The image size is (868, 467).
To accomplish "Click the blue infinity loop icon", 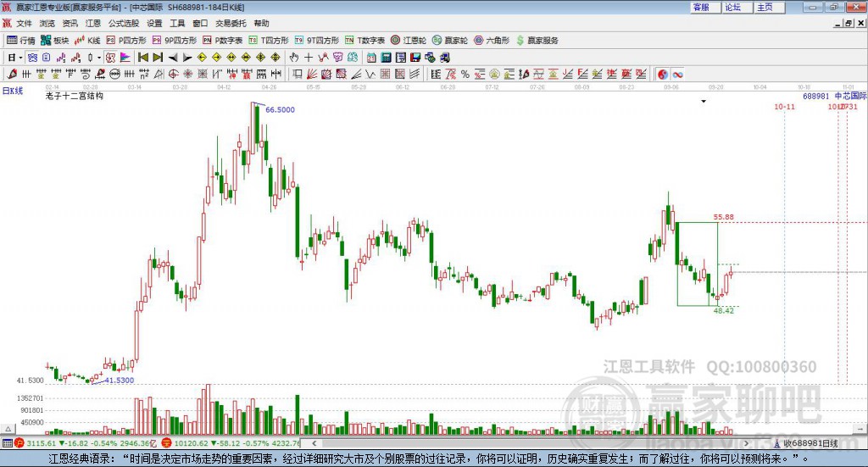I will [677, 74].
